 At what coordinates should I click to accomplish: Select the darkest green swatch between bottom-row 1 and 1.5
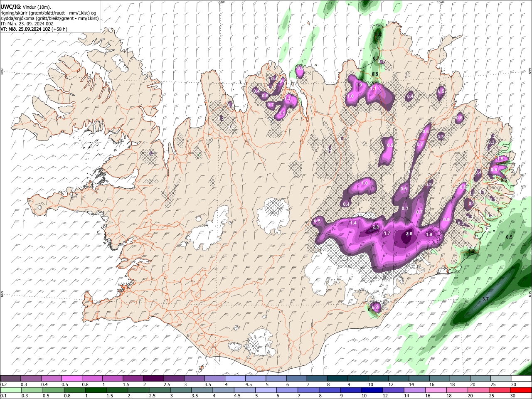(x=96, y=390)
